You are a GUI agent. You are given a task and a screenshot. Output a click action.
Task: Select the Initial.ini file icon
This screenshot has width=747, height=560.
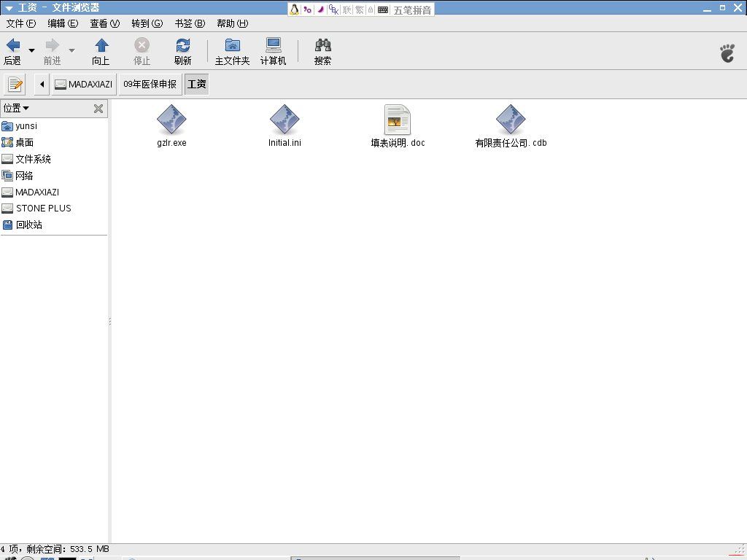[285, 120]
